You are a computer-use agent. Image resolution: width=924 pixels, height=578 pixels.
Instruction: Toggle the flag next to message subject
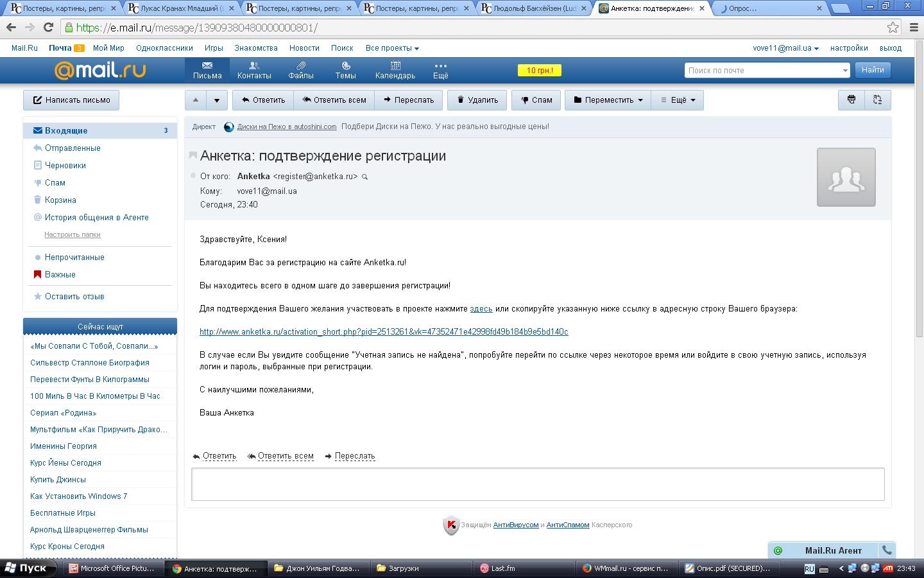[x=193, y=155]
